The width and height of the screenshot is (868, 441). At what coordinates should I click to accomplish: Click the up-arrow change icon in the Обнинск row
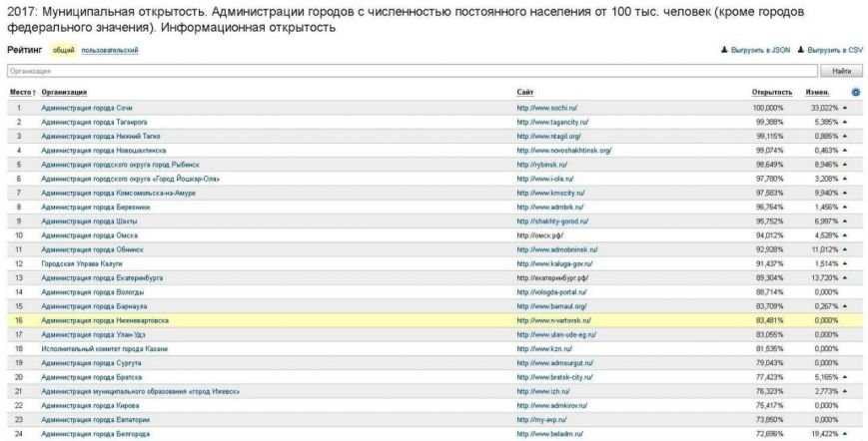coord(845,249)
